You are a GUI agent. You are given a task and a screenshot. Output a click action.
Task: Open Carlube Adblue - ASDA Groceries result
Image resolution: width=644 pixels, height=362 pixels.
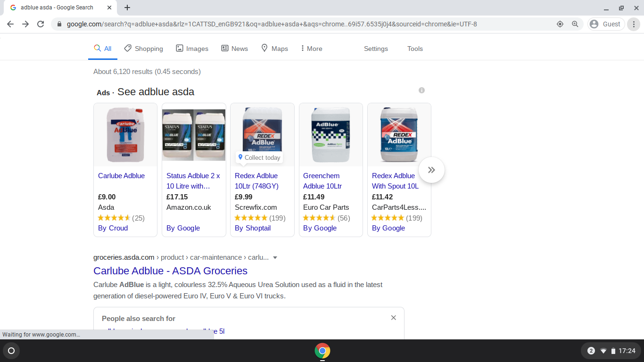point(170,271)
